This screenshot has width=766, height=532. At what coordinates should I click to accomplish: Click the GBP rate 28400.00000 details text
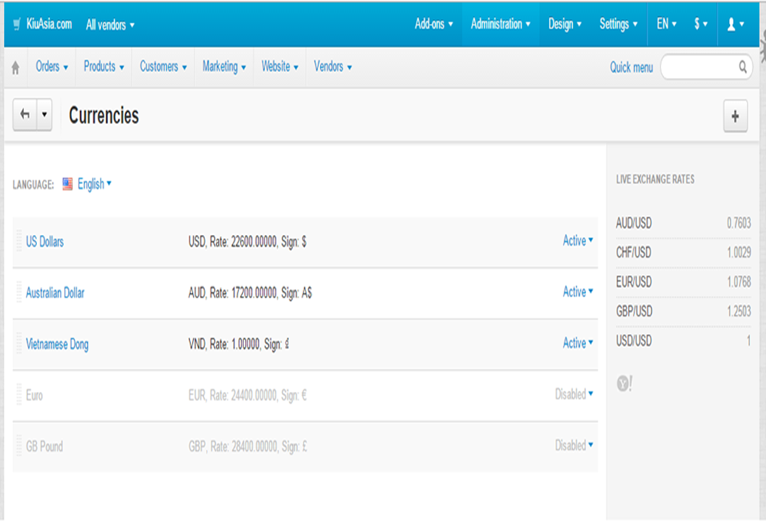[x=247, y=446]
